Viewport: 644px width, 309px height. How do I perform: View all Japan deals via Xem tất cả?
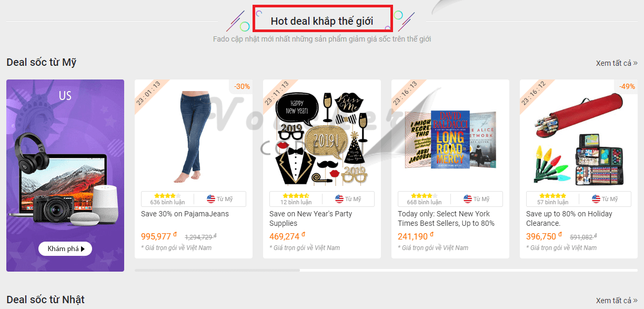(x=617, y=301)
